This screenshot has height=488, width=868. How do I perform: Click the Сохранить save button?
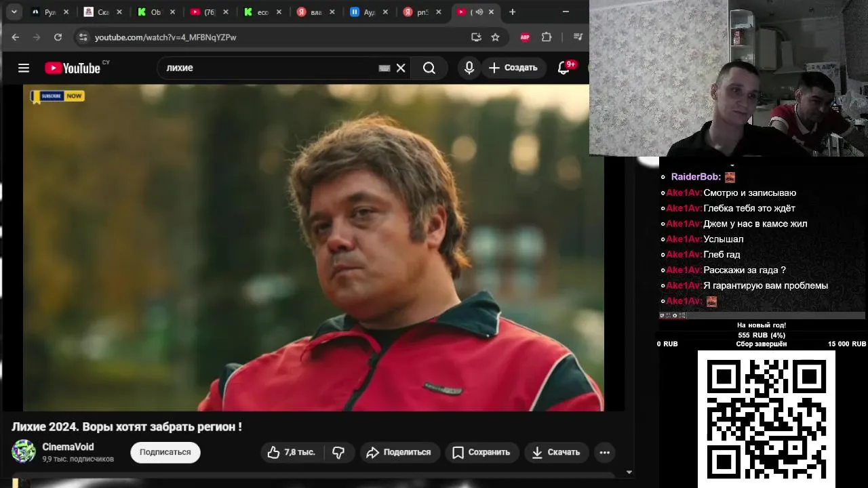(x=481, y=452)
